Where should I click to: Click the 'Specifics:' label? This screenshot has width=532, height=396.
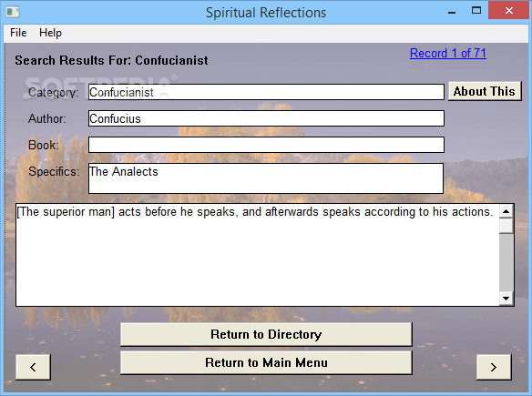click(x=54, y=171)
